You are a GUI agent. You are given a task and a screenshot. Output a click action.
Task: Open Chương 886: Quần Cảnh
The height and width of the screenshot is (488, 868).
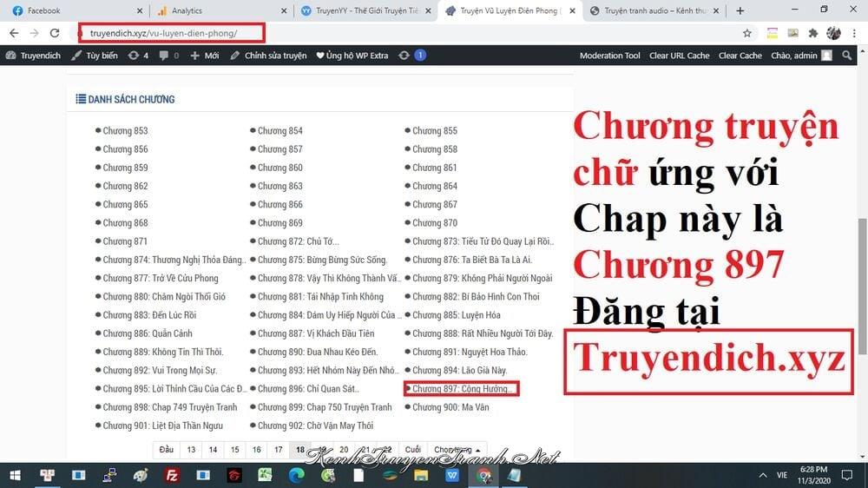coord(148,333)
